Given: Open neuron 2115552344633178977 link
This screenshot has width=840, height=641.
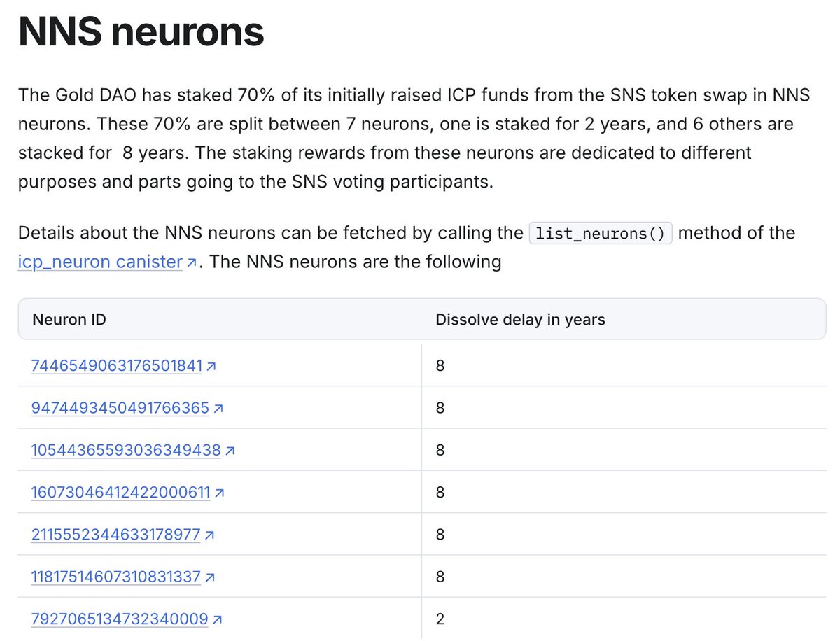Looking at the screenshot, I should tap(116, 535).
